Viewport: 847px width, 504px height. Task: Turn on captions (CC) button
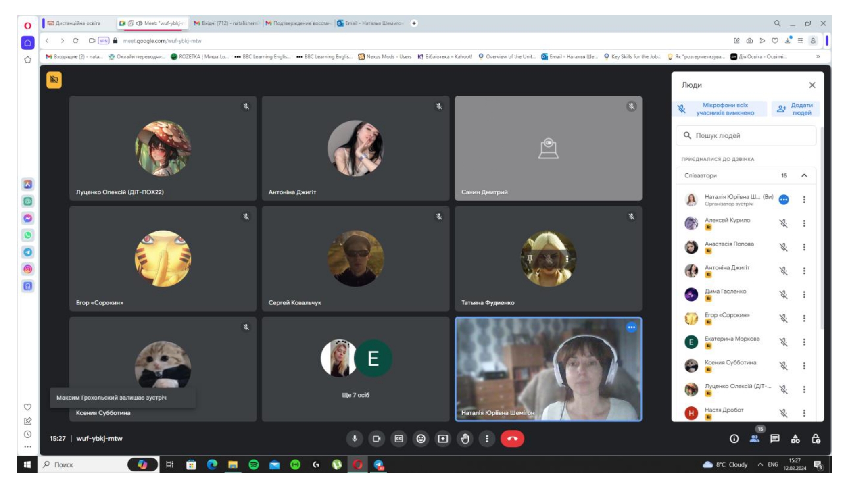tap(398, 439)
